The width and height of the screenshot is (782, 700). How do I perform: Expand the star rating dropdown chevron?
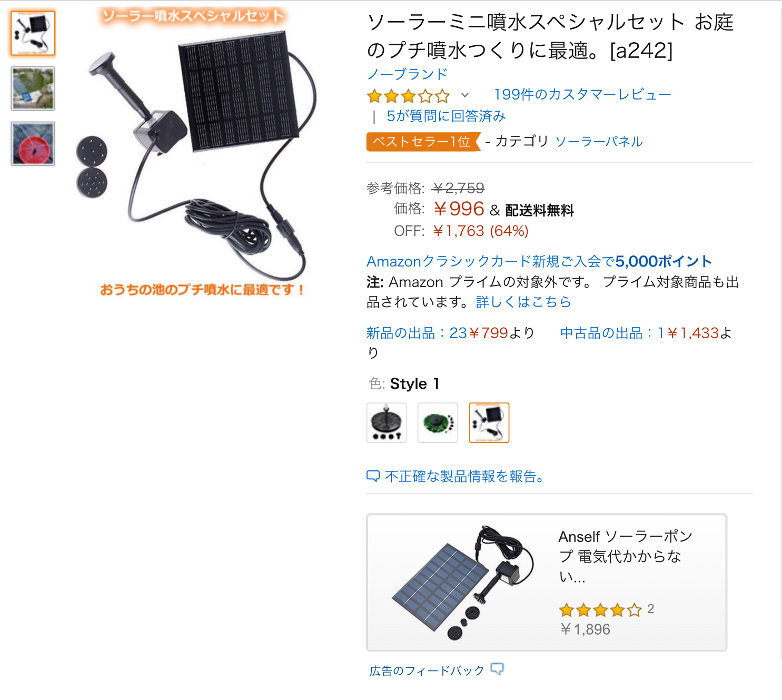tap(465, 95)
